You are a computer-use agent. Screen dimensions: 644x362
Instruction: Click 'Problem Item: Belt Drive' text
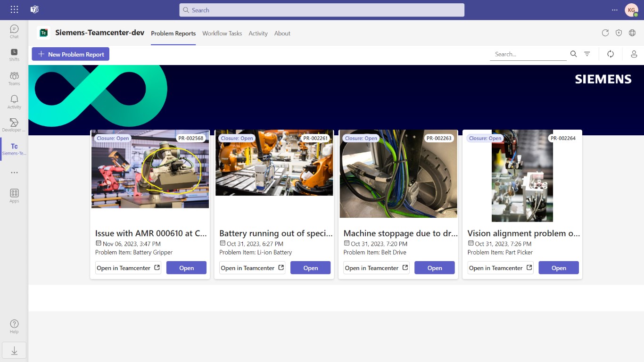[375, 252]
